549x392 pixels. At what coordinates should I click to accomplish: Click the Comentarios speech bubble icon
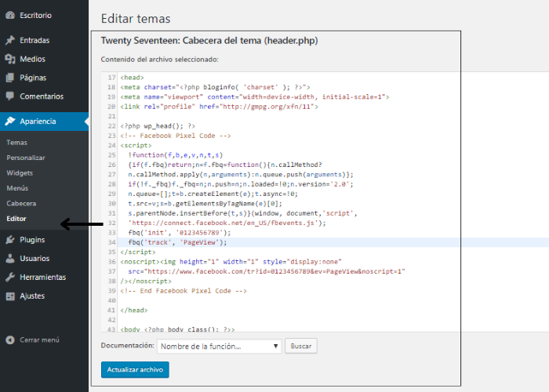(9, 96)
